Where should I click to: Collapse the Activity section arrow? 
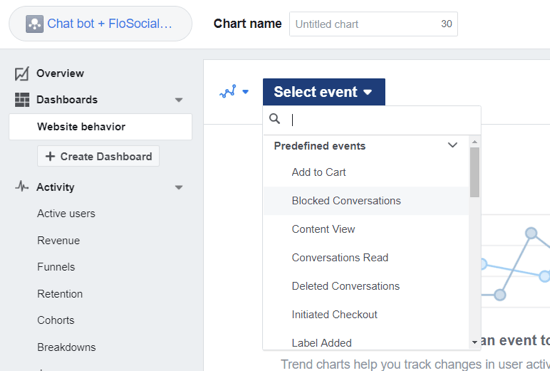click(x=179, y=187)
